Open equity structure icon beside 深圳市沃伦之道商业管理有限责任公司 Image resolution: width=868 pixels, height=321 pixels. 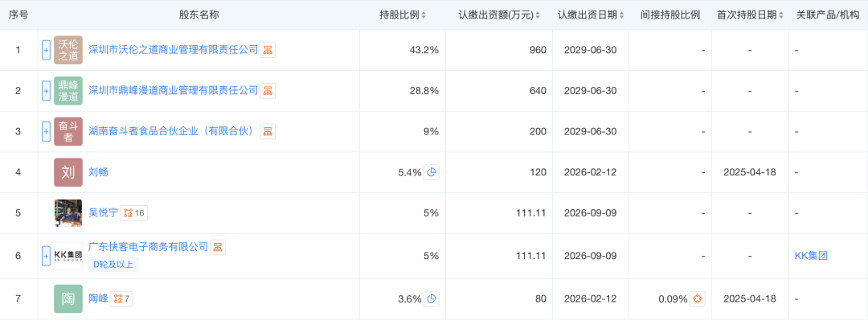point(268,50)
